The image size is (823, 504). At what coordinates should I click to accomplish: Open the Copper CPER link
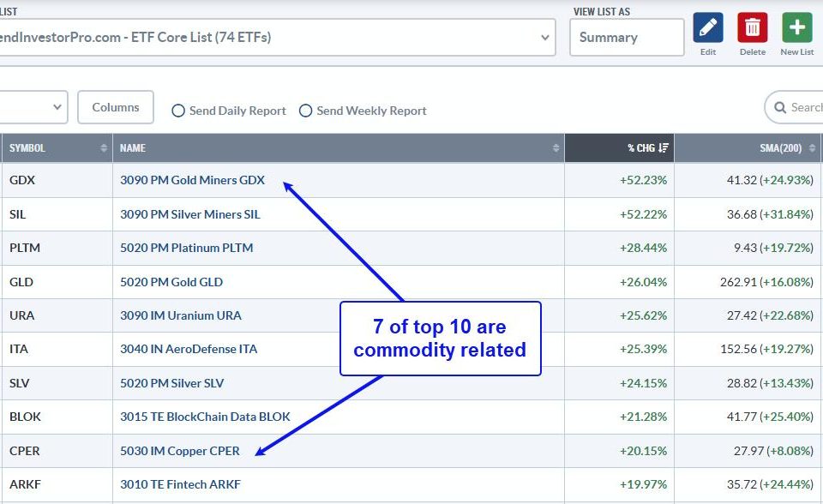pyautogui.click(x=179, y=451)
